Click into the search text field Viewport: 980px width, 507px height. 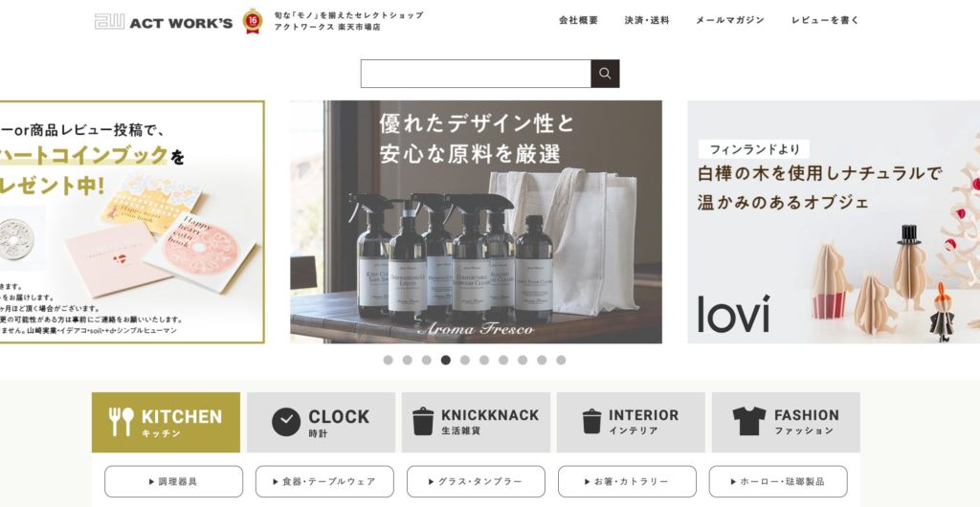point(476,74)
